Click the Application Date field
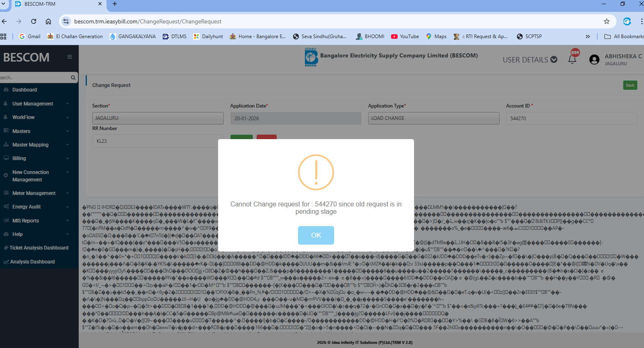644x348 pixels. (296, 118)
